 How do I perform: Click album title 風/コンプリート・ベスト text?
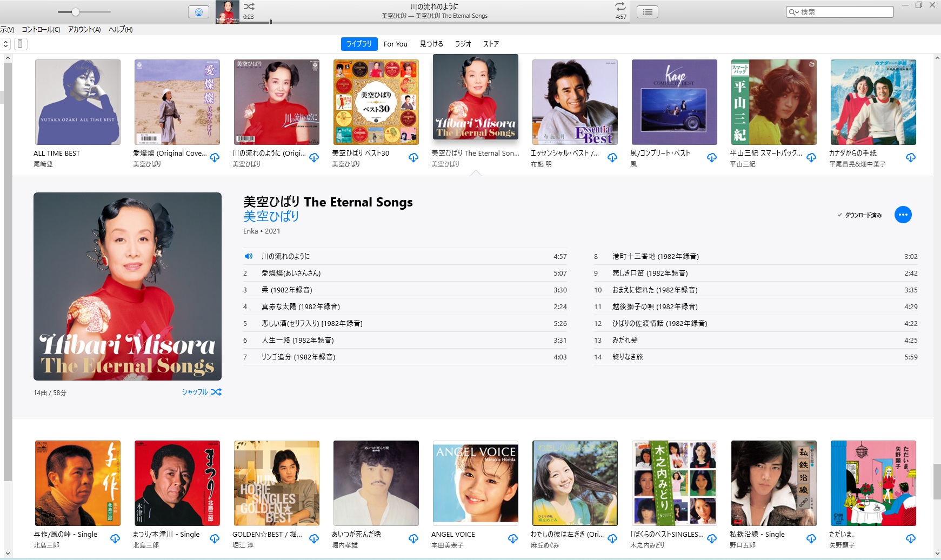[660, 154]
